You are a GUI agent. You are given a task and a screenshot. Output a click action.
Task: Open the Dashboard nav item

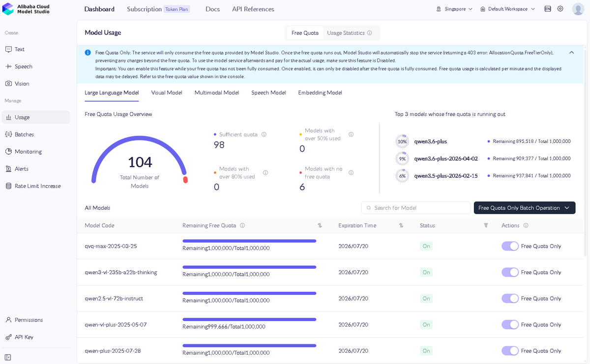tap(99, 9)
